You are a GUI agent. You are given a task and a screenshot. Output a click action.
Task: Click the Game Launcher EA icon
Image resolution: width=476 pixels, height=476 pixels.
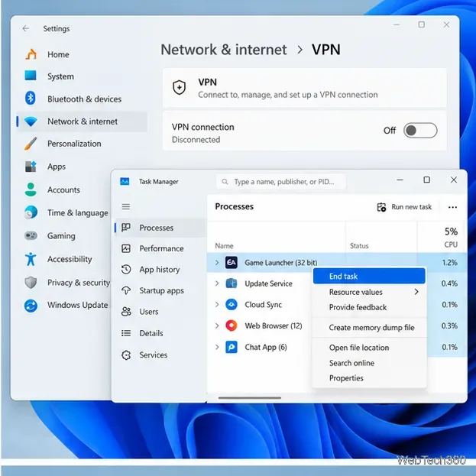[232, 262]
